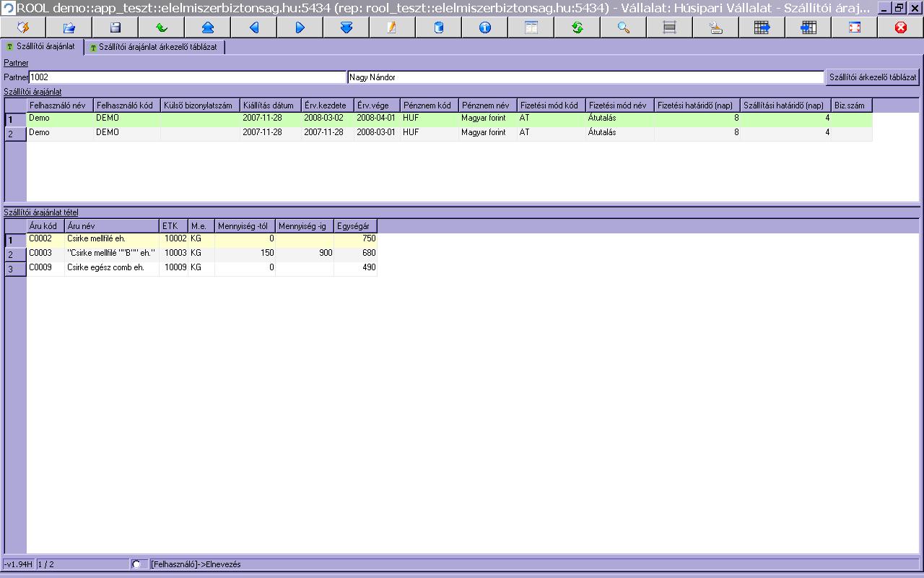The image size is (924, 578).
Task: Open the folder icon in toolbar
Action: 69,27
